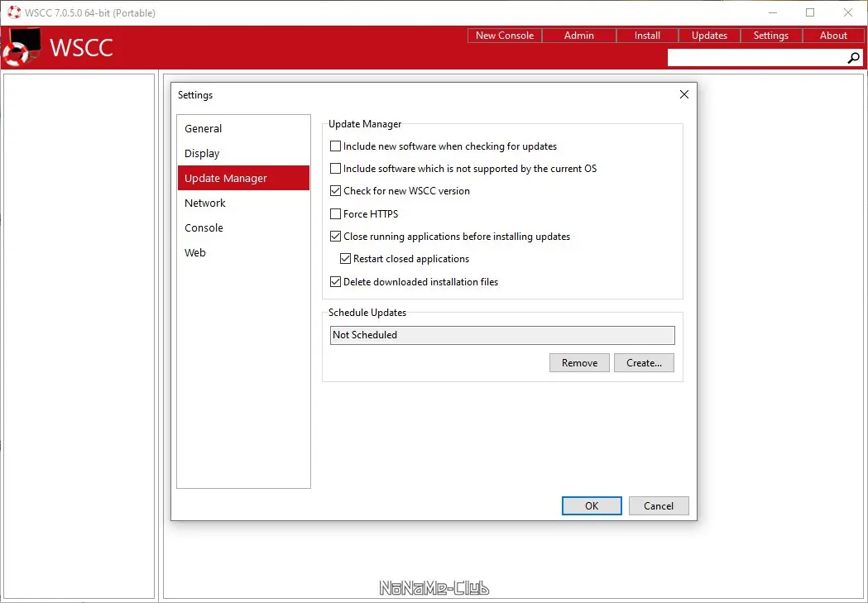Image resolution: width=868 pixels, height=603 pixels.
Task: Dismiss the dialog with Cancel
Action: coord(659,505)
